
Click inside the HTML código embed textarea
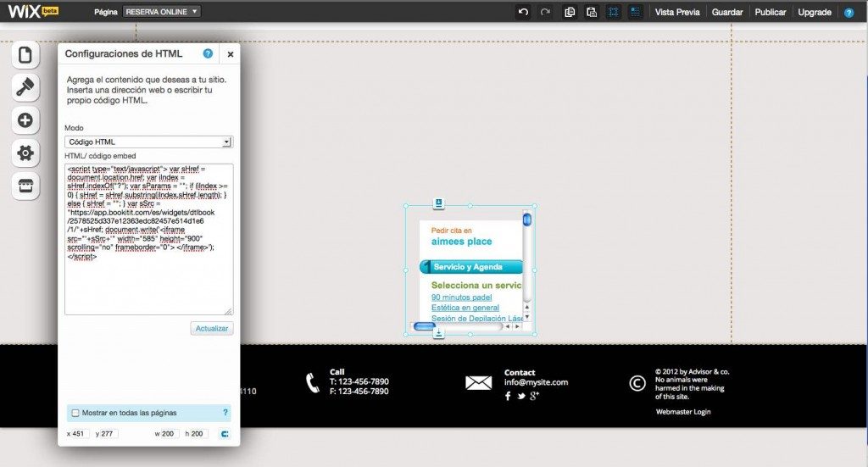pos(149,239)
